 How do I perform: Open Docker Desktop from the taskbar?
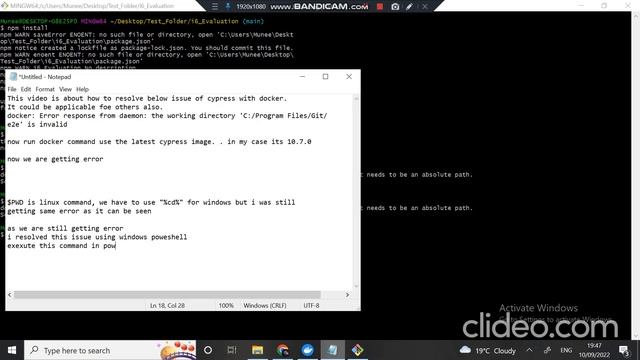coord(307,350)
